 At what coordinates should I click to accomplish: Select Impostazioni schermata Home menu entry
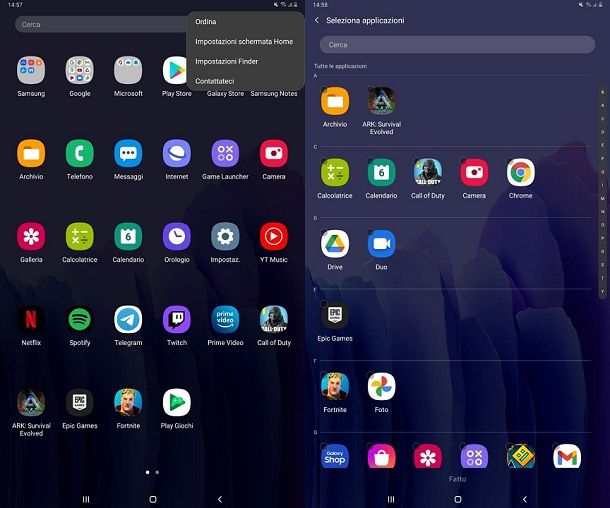pos(245,42)
